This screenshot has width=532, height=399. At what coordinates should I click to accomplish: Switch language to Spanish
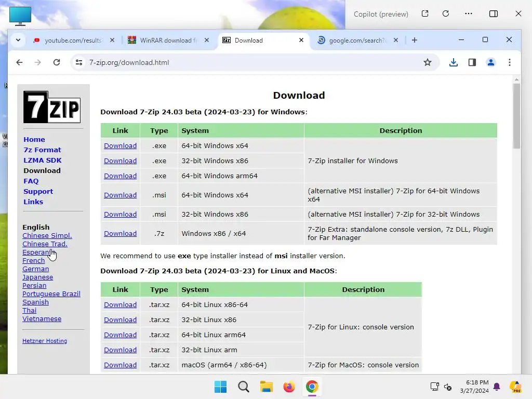[x=35, y=302]
